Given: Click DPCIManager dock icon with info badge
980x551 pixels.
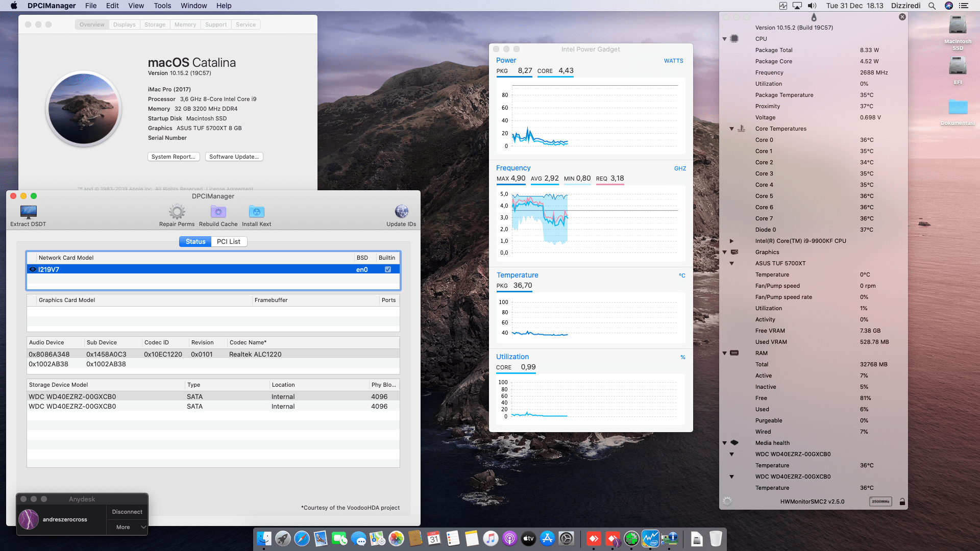Looking at the screenshot, I should pos(669,538).
